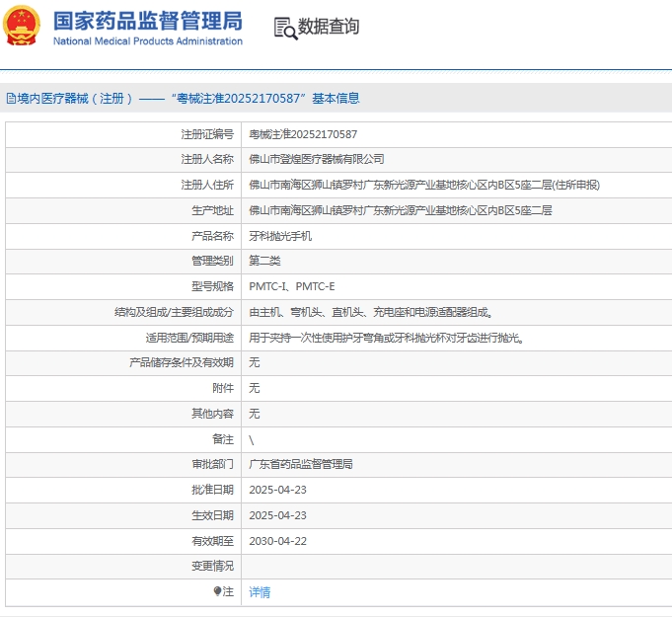Click the document icon before 境内医疗器械
The width and height of the screenshot is (672, 617).
click(x=11, y=99)
